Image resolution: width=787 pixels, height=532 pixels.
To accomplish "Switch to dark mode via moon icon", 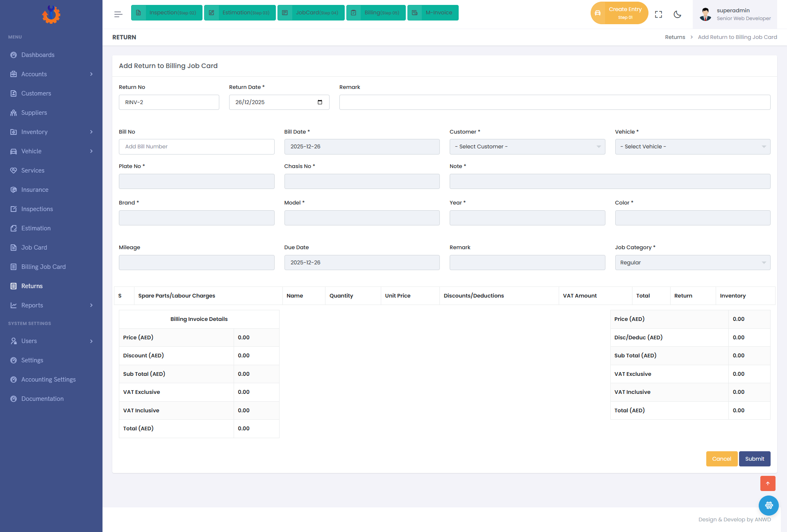I will 678,14.
